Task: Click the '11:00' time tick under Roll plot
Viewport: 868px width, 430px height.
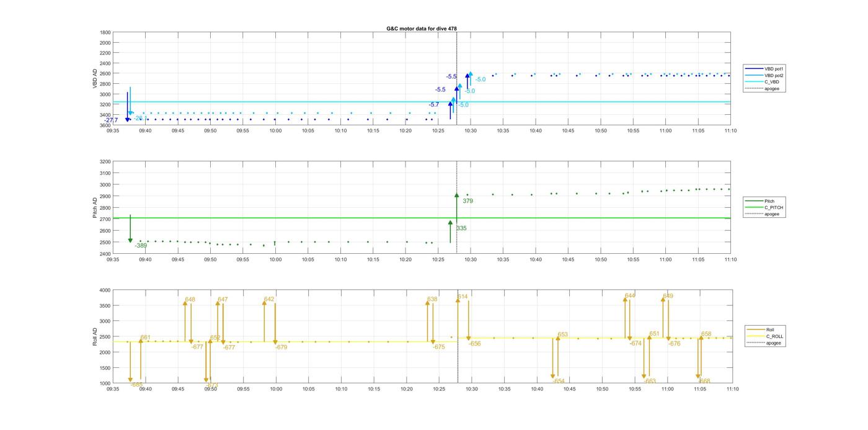Action: point(667,389)
